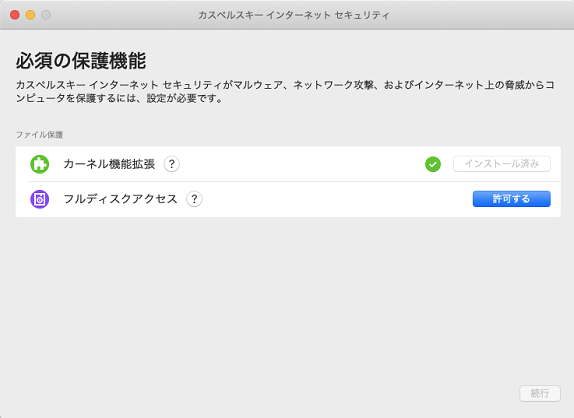Click the 続行 button
The height and width of the screenshot is (418, 574).
pos(540,393)
